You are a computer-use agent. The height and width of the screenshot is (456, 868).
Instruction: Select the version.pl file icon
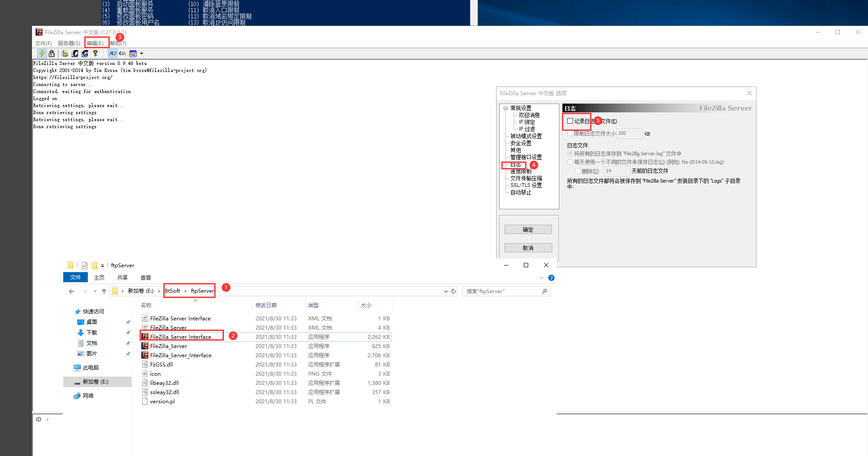pyautogui.click(x=145, y=401)
